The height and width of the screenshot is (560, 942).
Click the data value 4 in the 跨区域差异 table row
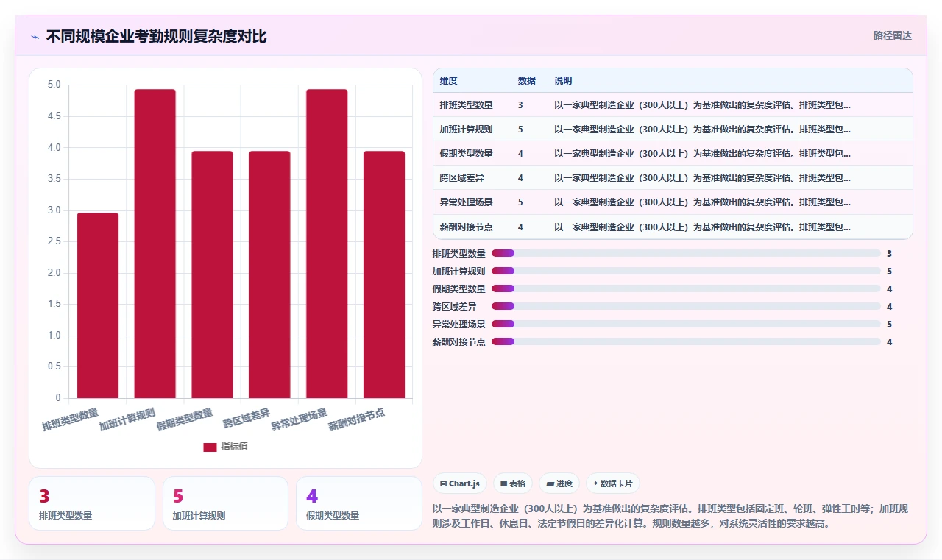pyautogui.click(x=520, y=178)
